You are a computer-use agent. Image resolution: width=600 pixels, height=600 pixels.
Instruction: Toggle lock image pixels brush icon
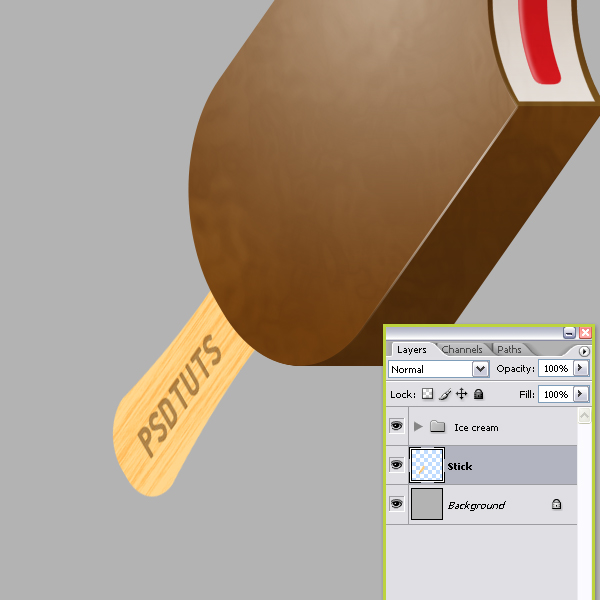click(445, 394)
